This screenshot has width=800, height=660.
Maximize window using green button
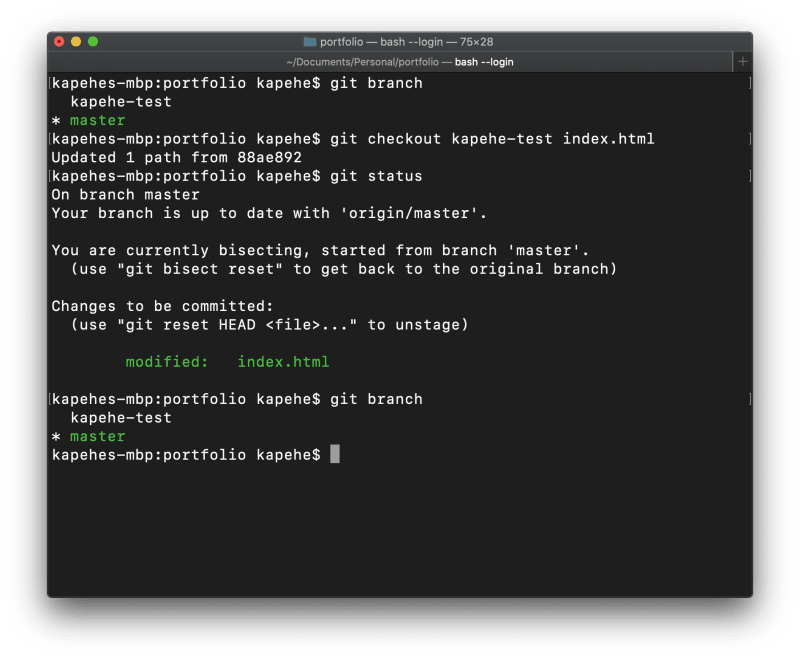93,42
